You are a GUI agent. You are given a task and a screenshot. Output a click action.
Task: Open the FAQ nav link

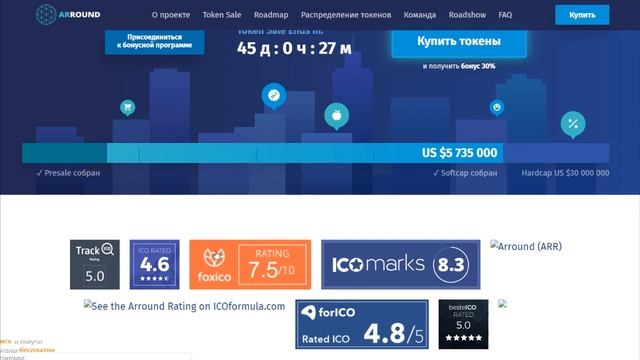505,15
